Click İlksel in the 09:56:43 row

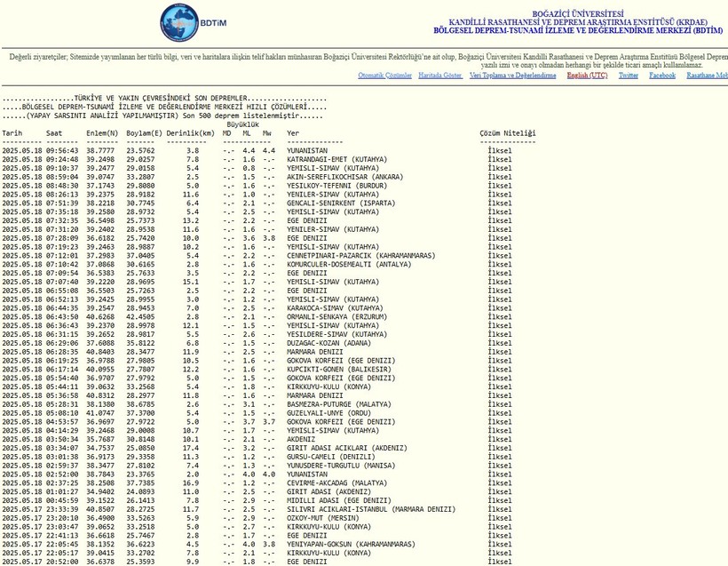(500, 150)
